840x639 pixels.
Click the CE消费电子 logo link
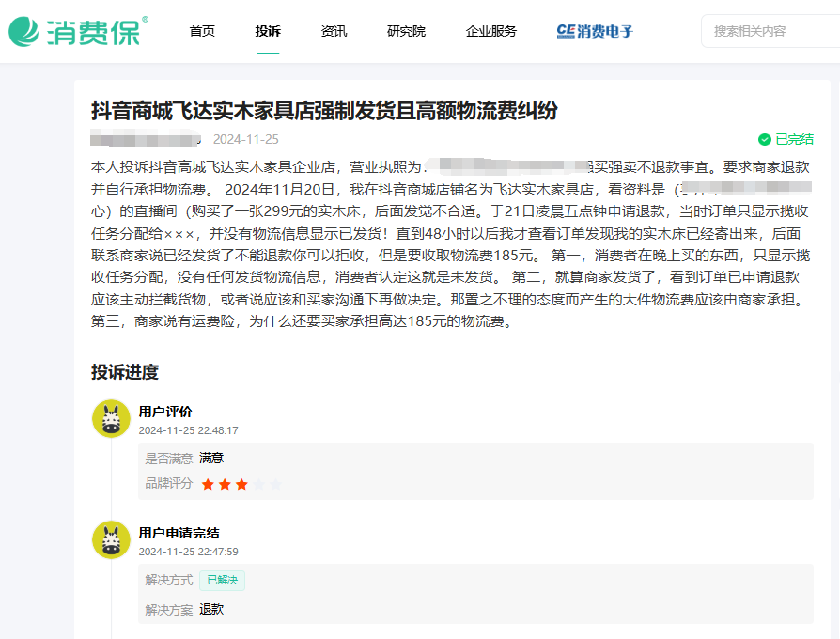[595, 31]
